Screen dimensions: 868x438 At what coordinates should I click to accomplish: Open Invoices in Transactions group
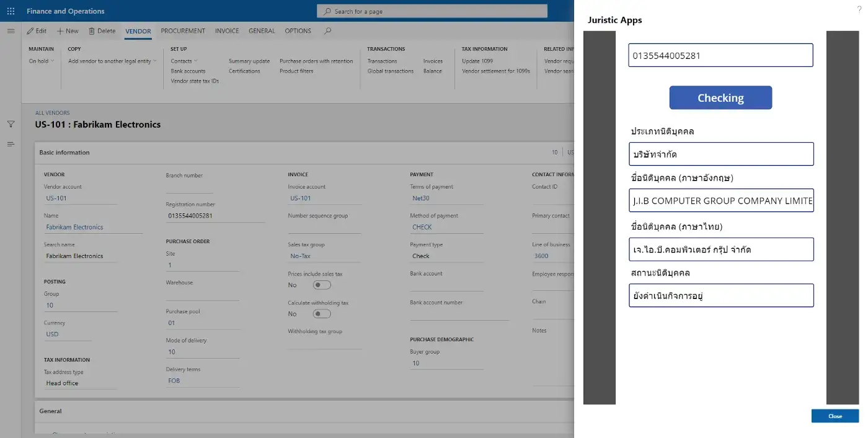433,61
